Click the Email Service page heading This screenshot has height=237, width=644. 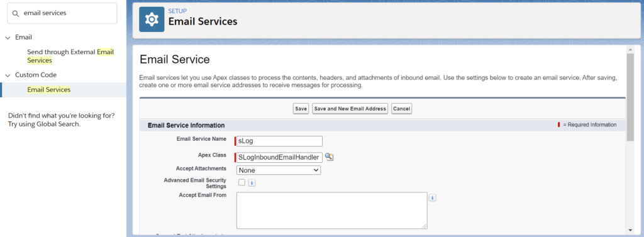[x=175, y=60]
